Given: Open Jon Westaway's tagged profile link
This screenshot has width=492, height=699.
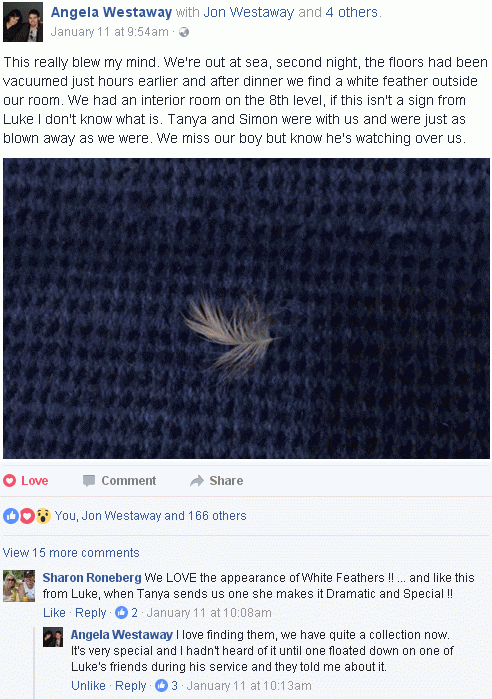Looking at the screenshot, I should pyautogui.click(x=248, y=12).
